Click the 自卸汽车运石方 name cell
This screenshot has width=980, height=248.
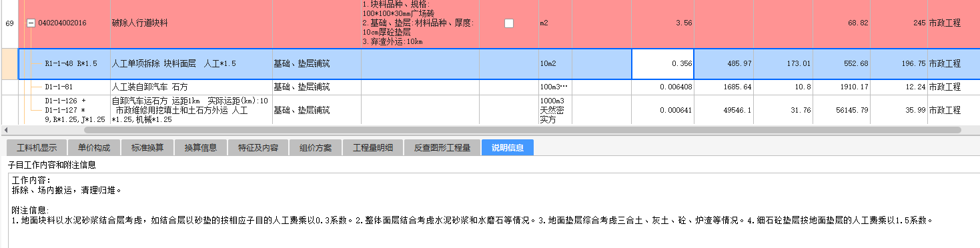(x=191, y=110)
